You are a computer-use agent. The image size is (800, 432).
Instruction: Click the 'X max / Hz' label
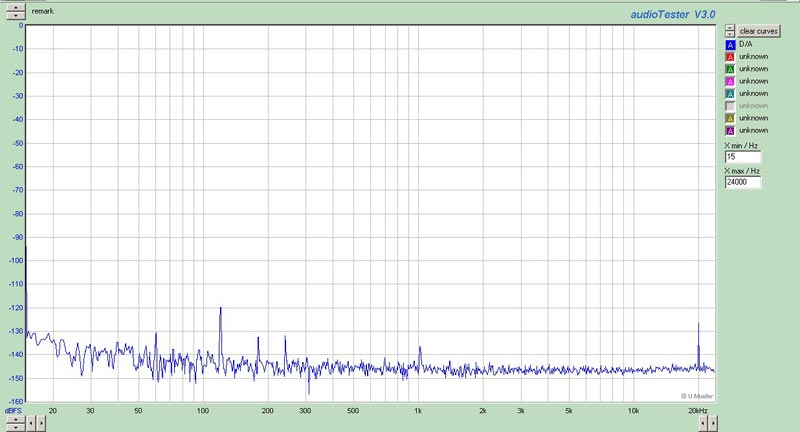coord(742,171)
